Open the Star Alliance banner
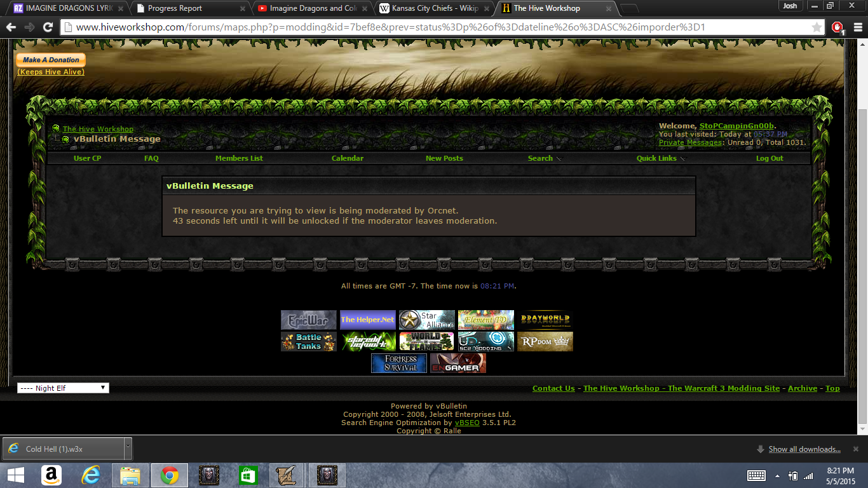 [427, 320]
